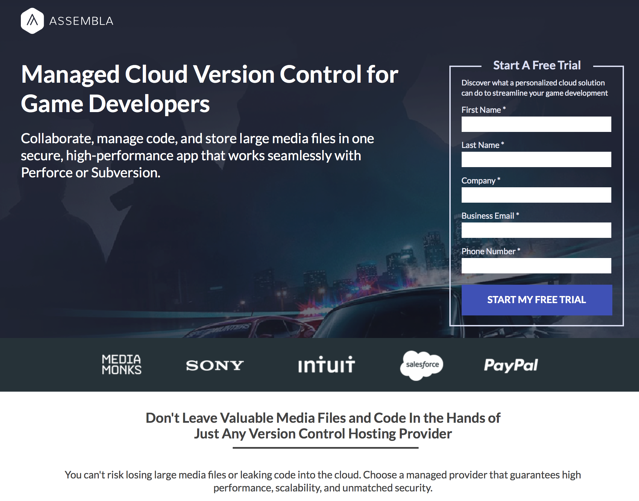This screenshot has height=501, width=639.
Task: Click the ASSEMBLA wordmark text
Action: [x=81, y=21]
